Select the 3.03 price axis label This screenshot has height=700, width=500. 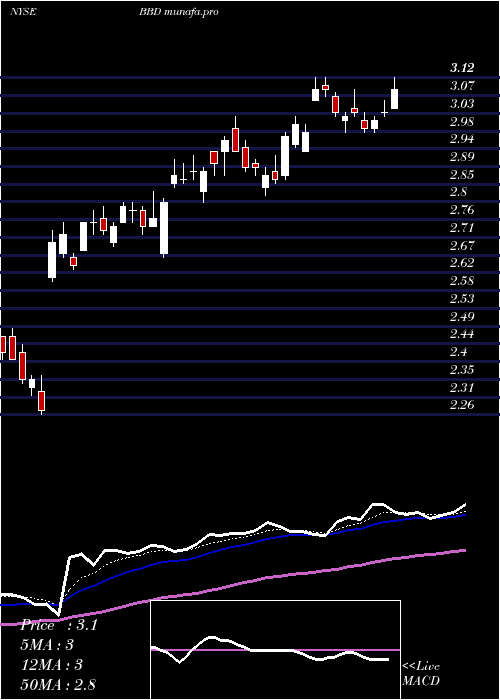tap(462, 104)
